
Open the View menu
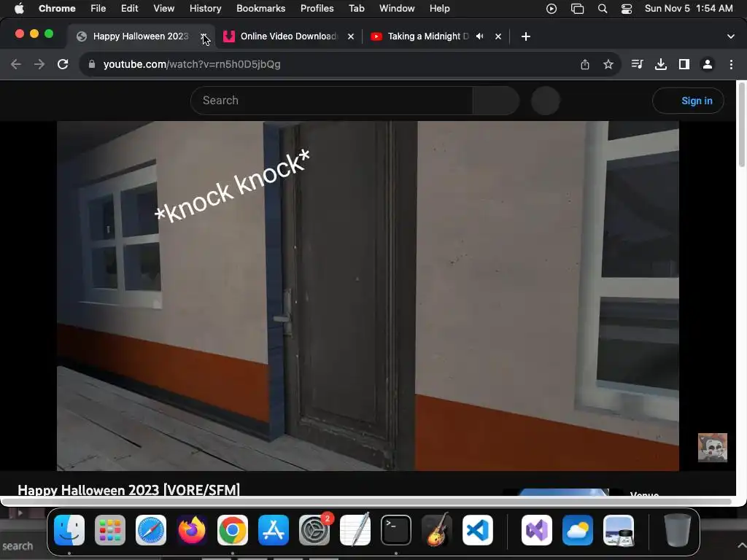(x=164, y=8)
